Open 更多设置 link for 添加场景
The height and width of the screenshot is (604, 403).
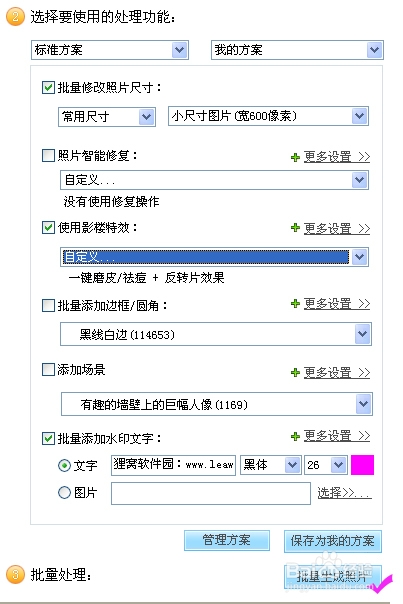337,372
